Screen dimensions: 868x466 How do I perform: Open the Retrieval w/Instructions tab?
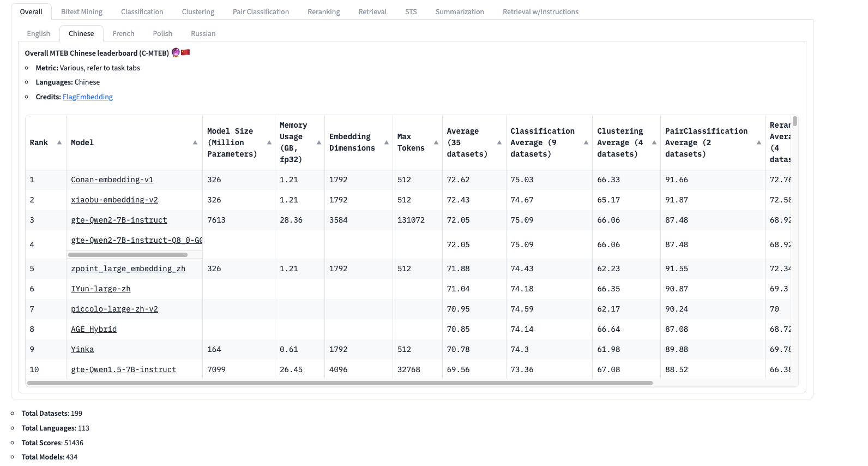click(541, 11)
